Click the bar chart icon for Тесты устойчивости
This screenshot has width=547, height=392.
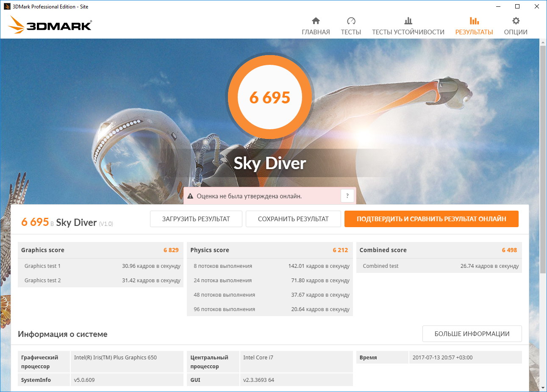click(408, 21)
